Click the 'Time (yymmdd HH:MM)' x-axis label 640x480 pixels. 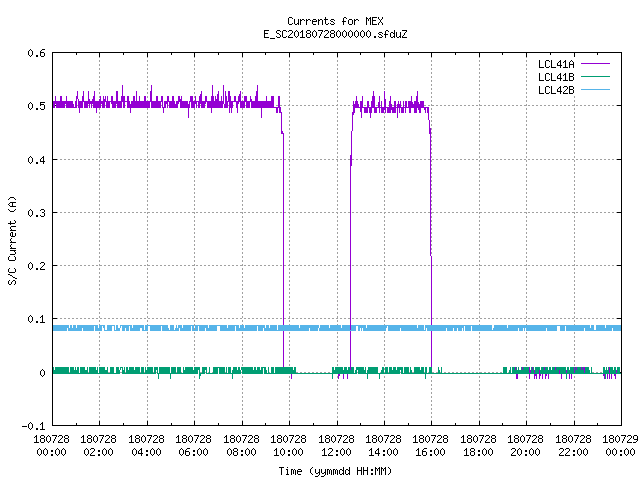click(x=335, y=471)
